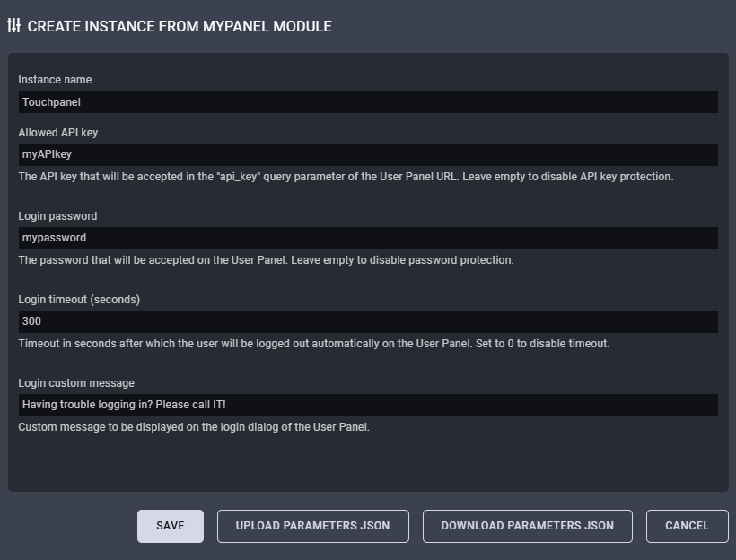The width and height of the screenshot is (736, 560).
Task: Click the Login custom message input field
Action: 368,405
